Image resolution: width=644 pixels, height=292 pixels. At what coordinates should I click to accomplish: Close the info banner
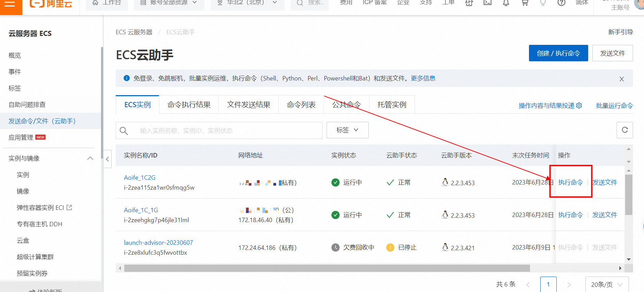622,79
